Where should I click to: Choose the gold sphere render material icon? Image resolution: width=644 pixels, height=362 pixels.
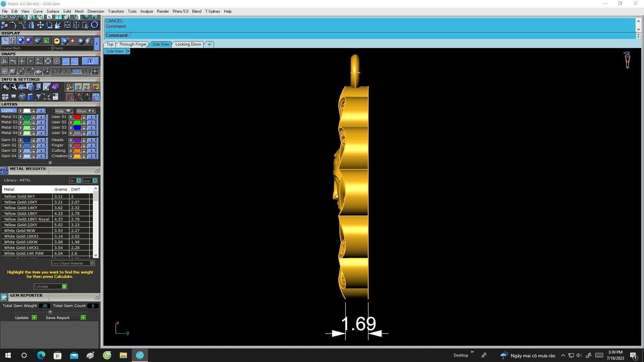click(57, 41)
